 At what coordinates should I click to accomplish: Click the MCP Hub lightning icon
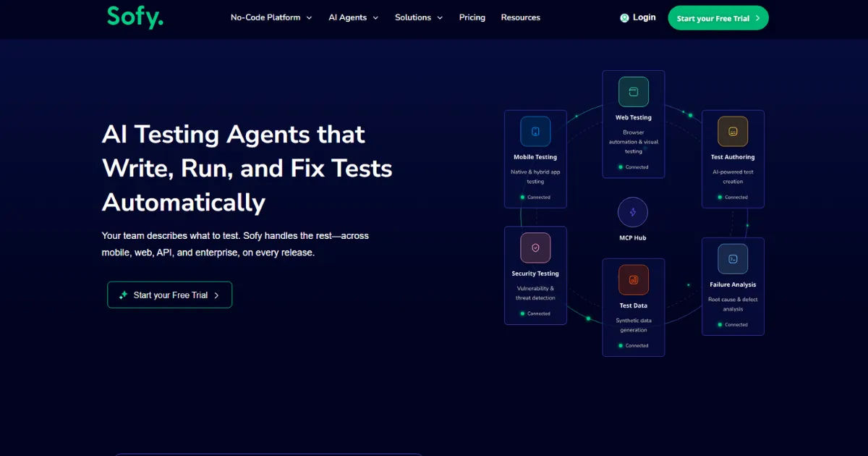633,212
